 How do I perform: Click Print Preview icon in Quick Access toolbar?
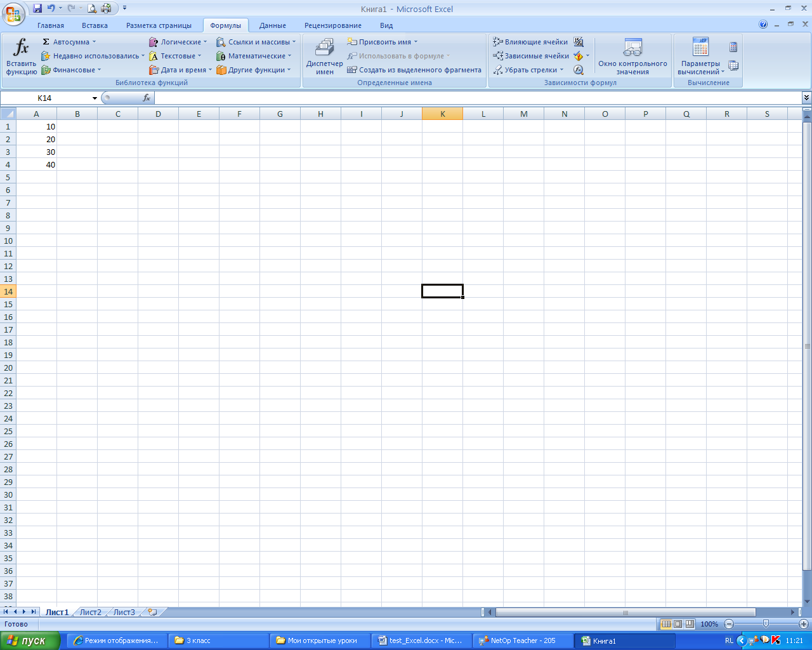tap(92, 9)
